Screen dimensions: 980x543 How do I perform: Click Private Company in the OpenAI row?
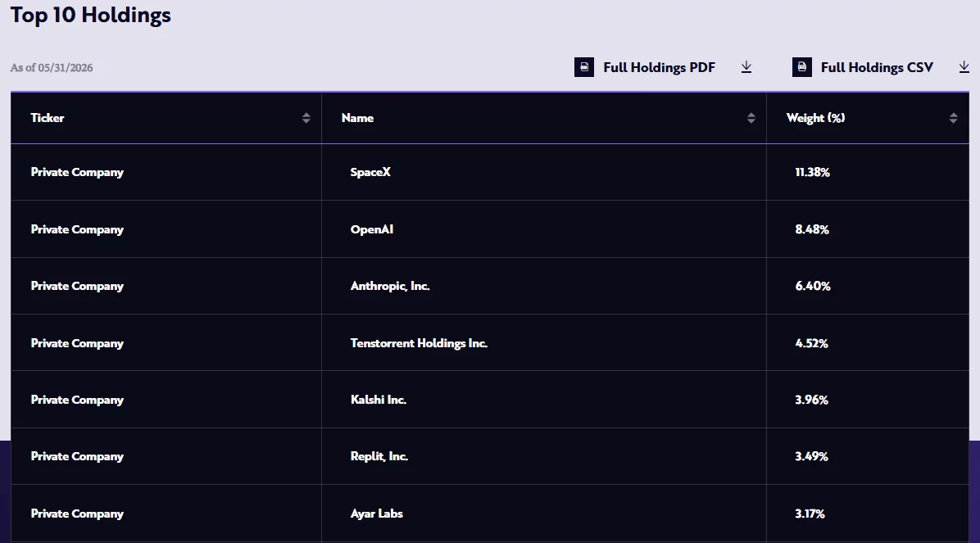point(77,229)
